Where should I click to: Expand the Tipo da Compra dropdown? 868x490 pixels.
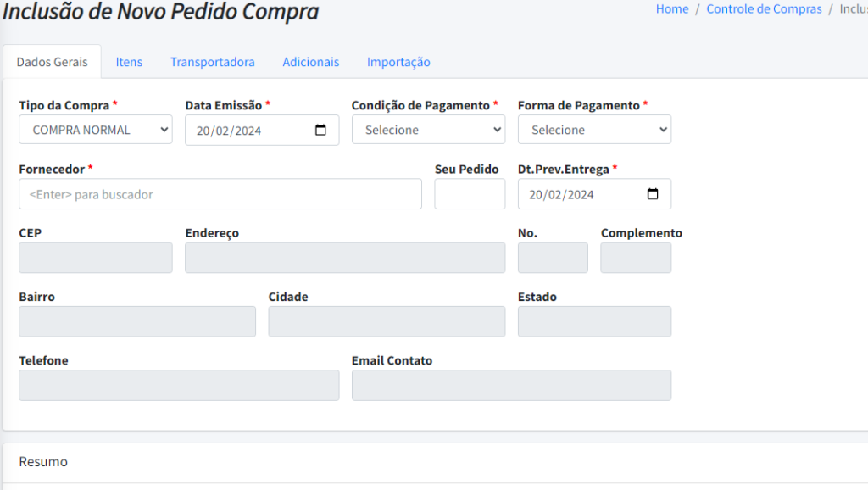pos(96,130)
